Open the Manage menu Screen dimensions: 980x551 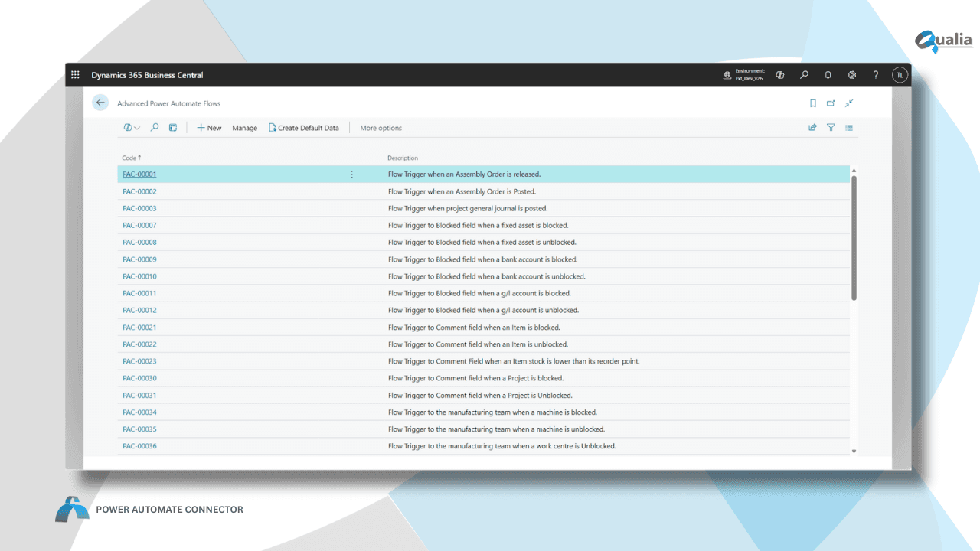point(245,128)
